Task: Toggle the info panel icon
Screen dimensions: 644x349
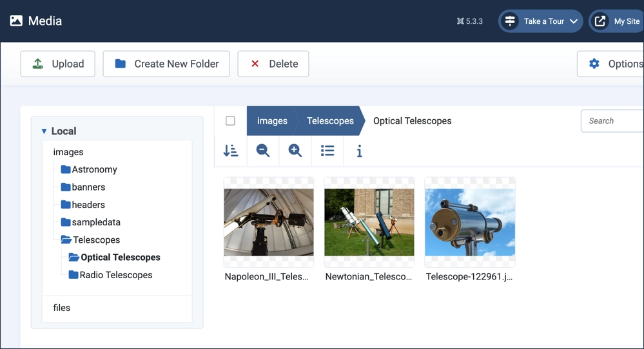Action: click(x=359, y=151)
